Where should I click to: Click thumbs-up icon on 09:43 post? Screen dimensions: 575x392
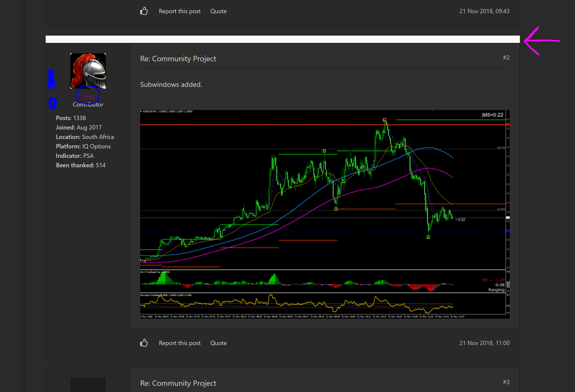point(144,11)
